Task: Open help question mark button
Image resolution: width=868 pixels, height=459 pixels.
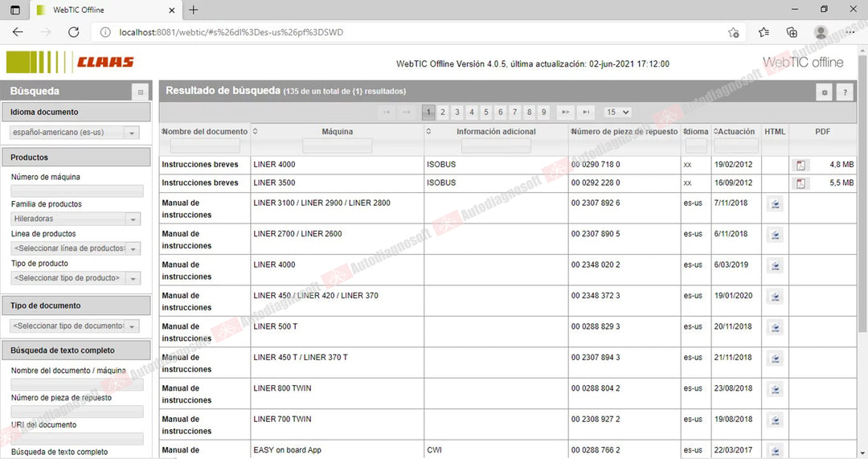Action: click(845, 92)
